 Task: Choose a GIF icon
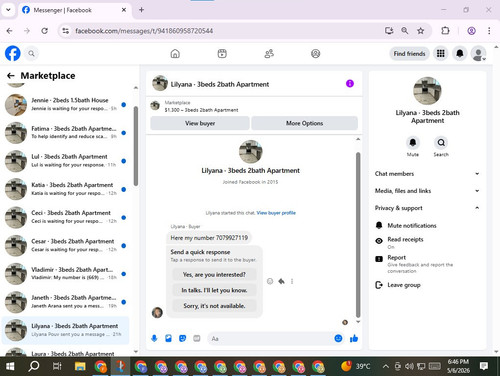click(197, 339)
